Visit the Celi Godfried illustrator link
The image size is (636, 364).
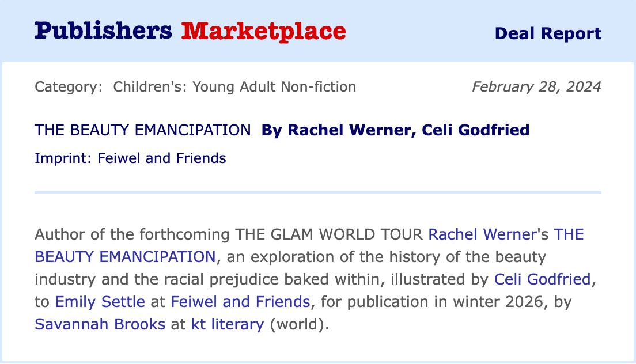click(542, 279)
